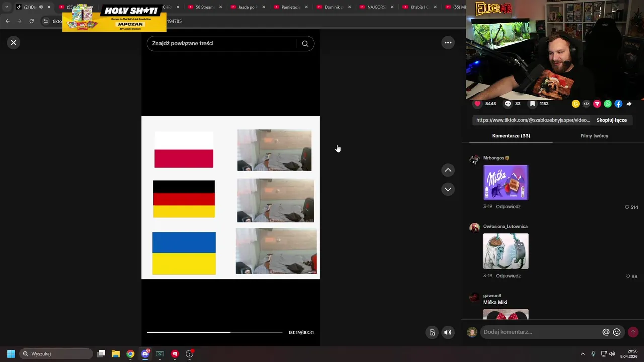Screen dimensions: 644x362
Task: Click the Skopiuj łącze button
Action: point(611,120)
